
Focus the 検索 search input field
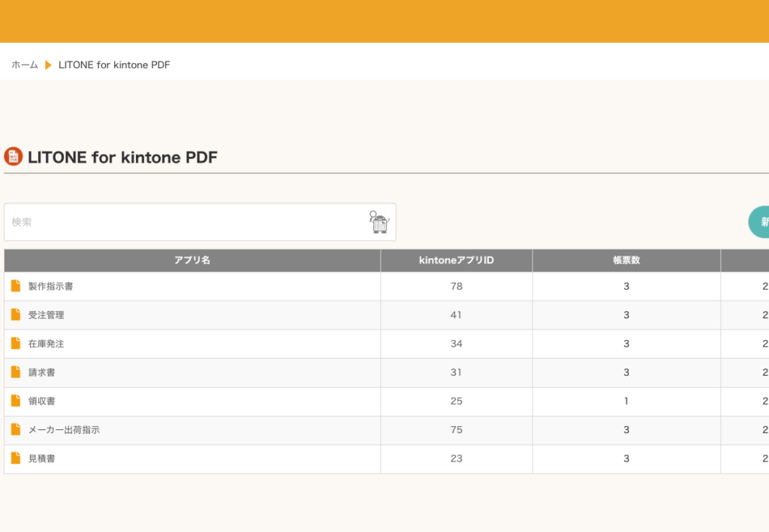pos(200,222)
